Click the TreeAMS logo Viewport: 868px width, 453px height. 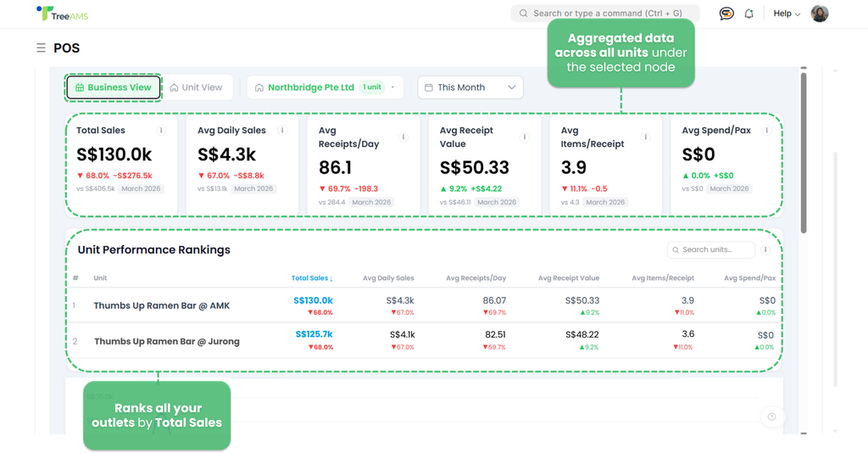pyautogui.click(x=63, y=14)
